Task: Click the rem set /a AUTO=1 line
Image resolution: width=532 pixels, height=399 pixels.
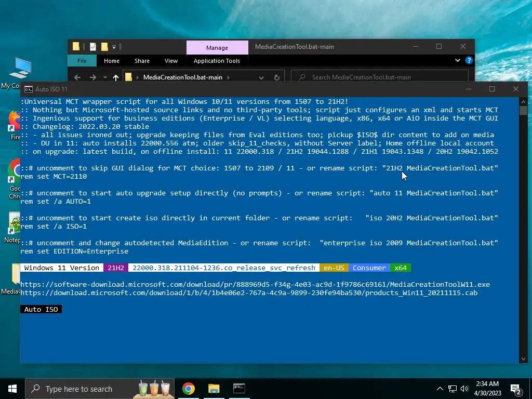Action: click(56, 202)
